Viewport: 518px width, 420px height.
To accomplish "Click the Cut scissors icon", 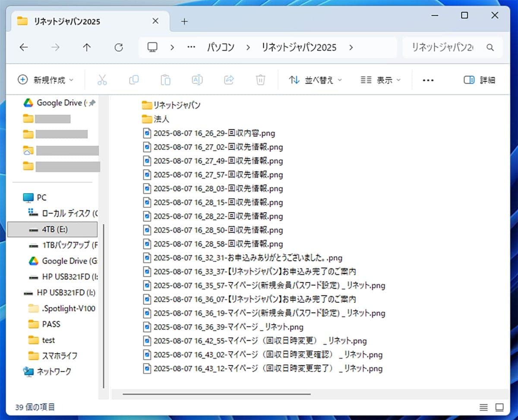I will click(102, 80).
